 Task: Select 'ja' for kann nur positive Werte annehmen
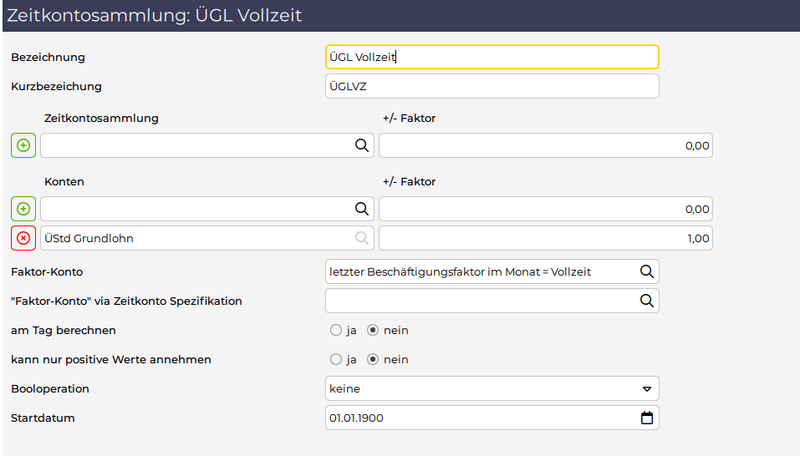click(336, 359)
